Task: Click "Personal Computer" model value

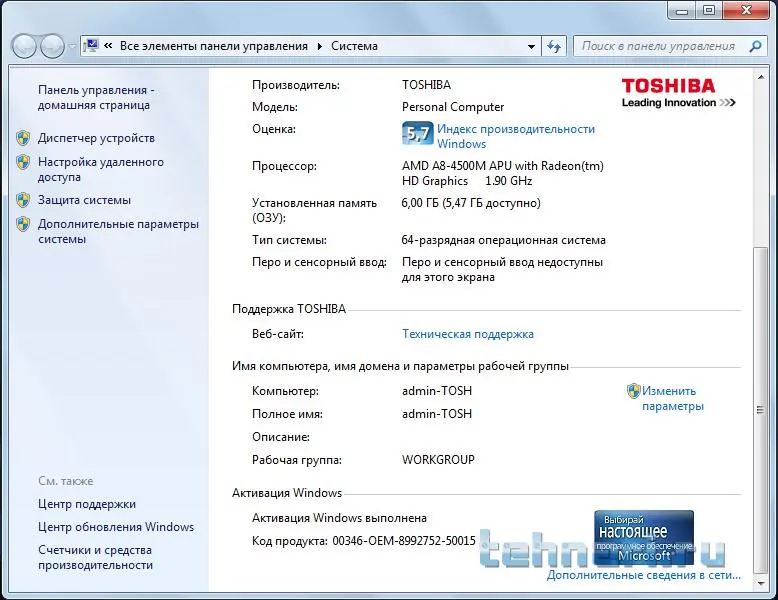Action: point(453,107)
